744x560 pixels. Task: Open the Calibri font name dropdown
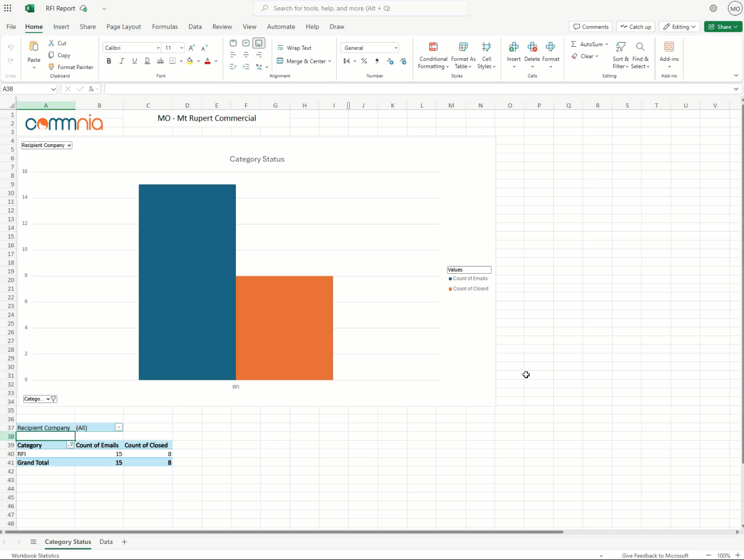click(x=158, y=48)
